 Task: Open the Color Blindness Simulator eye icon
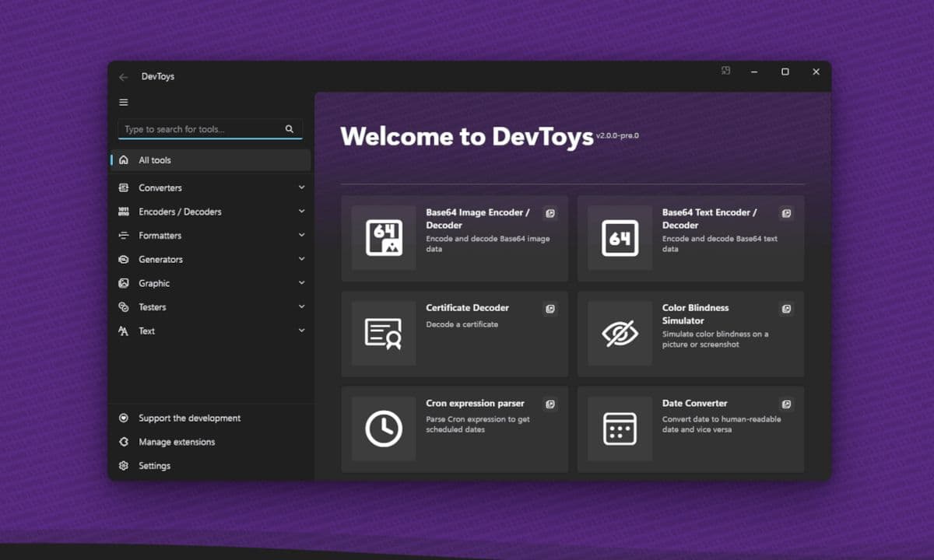click(620, 334)
